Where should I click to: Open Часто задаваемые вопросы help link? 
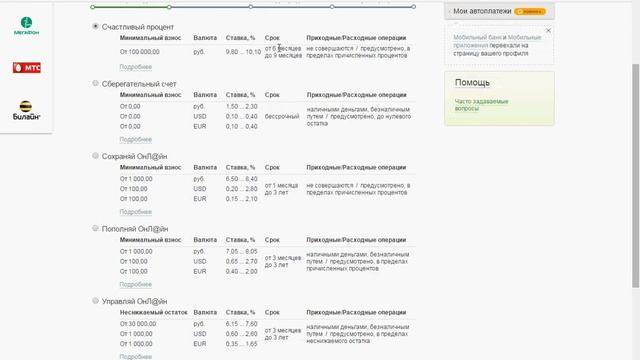pyautogui.click(x=482, y=105)
